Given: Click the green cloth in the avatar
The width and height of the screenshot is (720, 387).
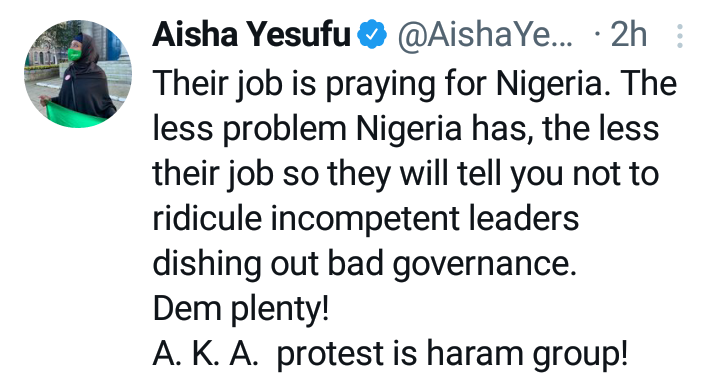Looking at the screenshot, I should coord(73,115).
